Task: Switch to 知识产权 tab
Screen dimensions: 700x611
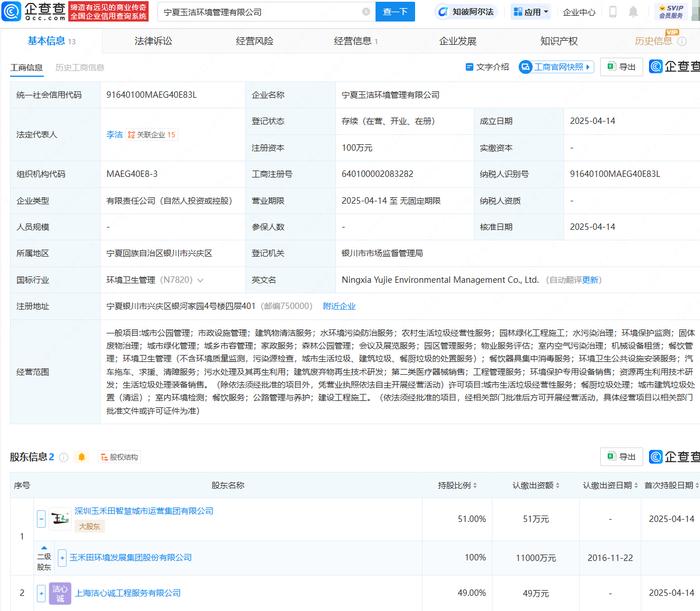Action: point(559,41)
